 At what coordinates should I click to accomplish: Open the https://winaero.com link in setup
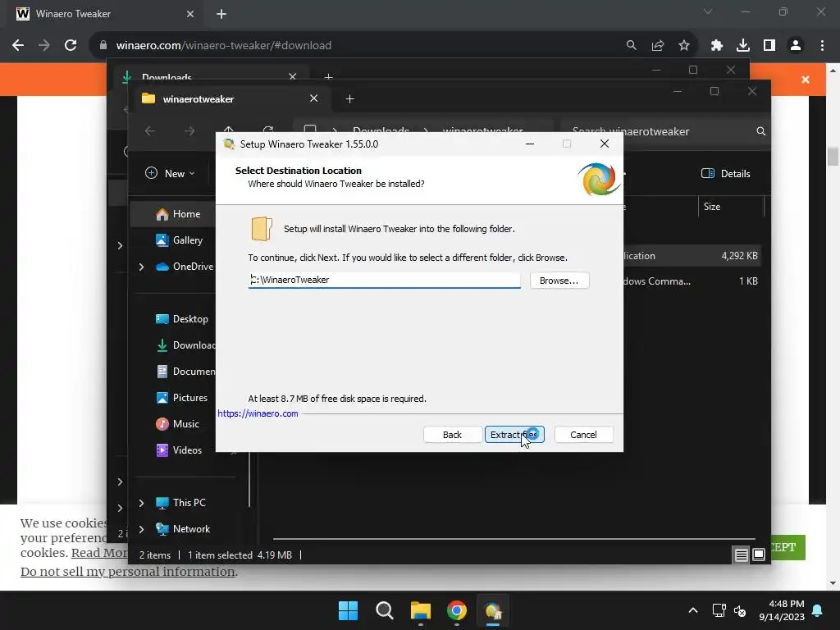coord(258,413)
